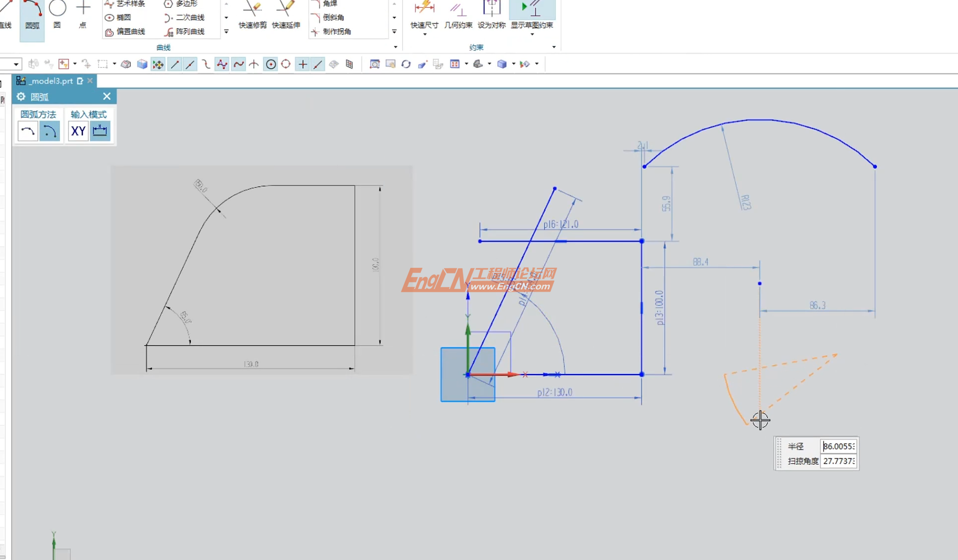Screen dimensions: 958x560
Task: Switch input mode to XY coordinates
Action: [78, 131]
